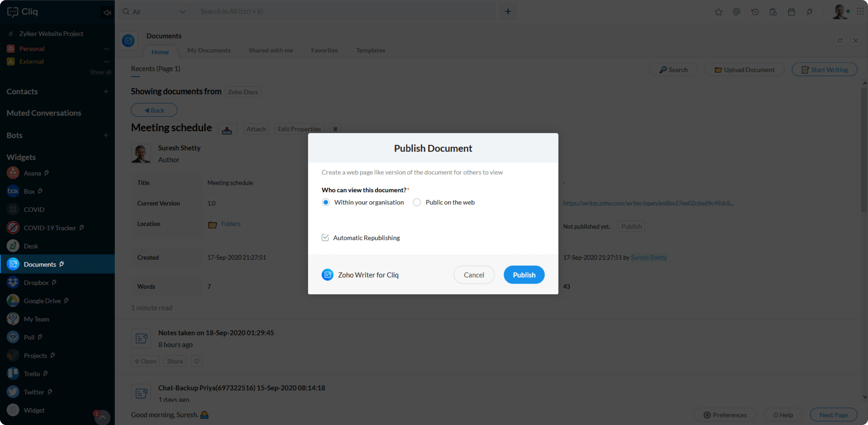Click Share on the Notes taken document
This screenshot has height=425, width=868.
point(175,361)
